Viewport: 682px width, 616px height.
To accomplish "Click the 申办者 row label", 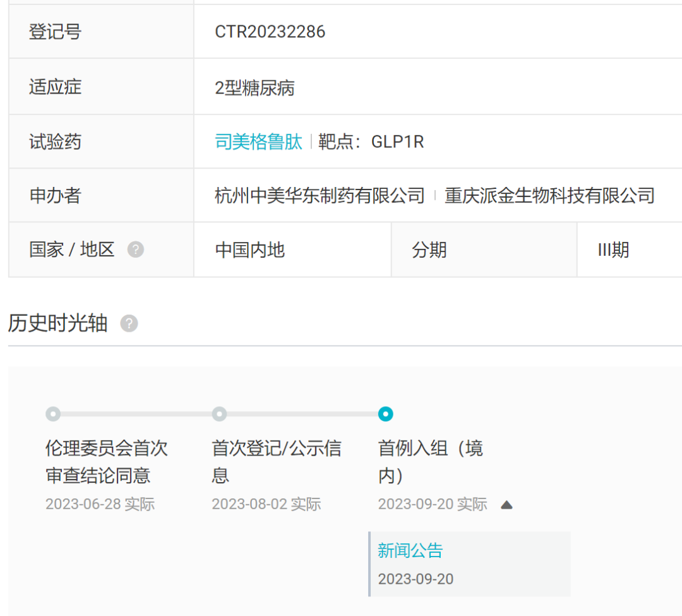I will [55, 195].
